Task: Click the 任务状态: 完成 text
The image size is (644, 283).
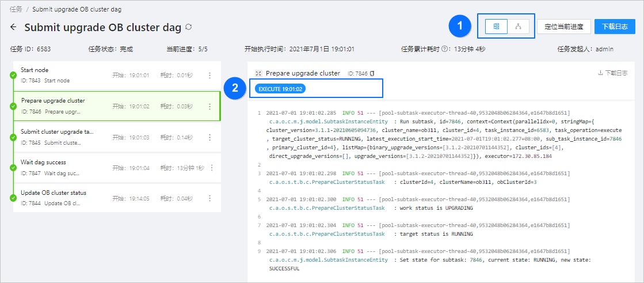Action: [x=110, y=49]
